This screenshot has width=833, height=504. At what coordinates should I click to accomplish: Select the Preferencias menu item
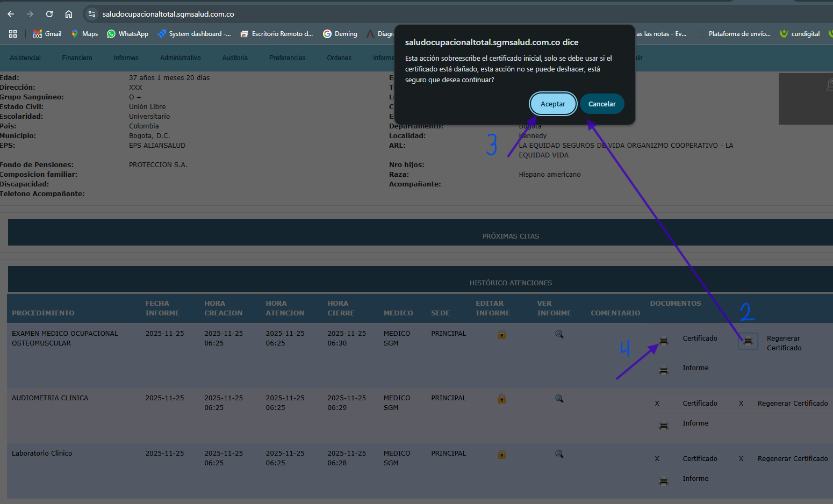(x=287, y=58)
